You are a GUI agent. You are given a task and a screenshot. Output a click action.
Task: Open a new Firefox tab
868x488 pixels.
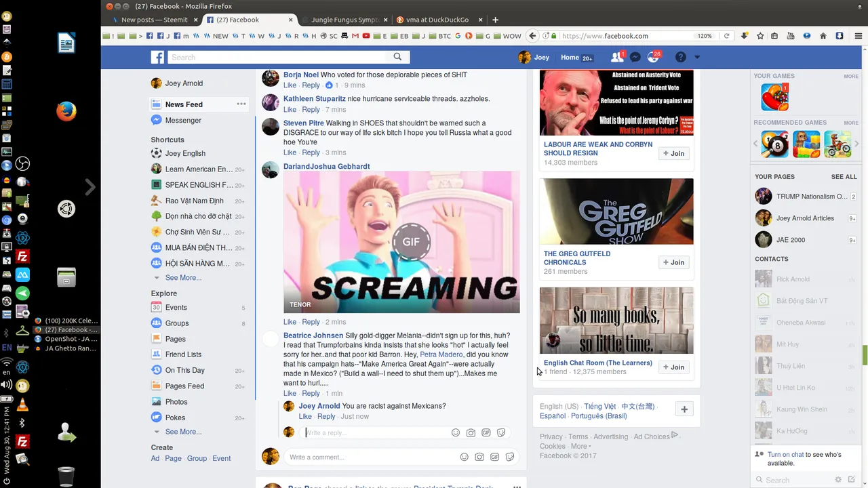[x=495, y=20]
